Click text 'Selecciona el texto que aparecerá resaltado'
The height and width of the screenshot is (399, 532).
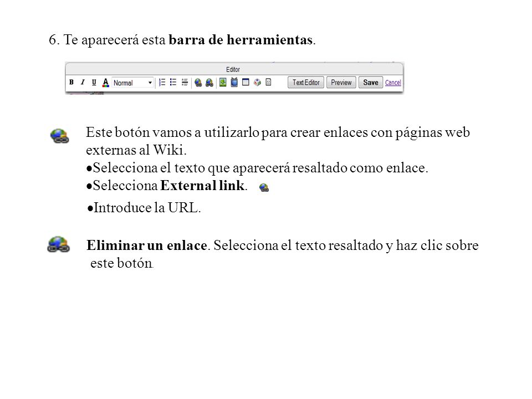(220, 168)
